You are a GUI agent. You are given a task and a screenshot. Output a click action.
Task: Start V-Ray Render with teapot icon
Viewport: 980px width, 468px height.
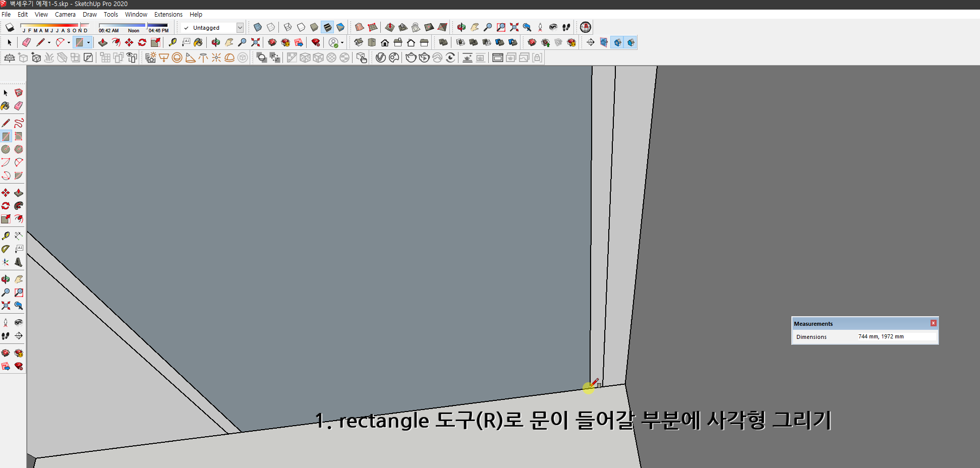coord(411,58)
